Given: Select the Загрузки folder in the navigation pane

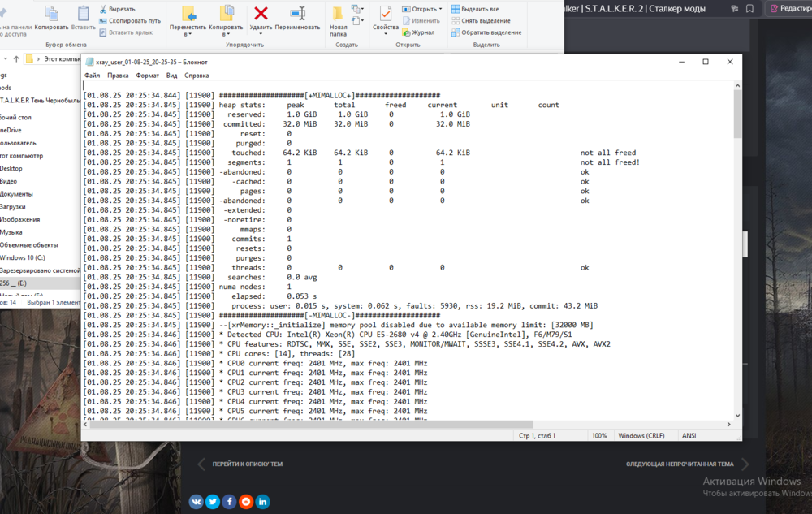Looking at the screenshot, I should pyautogui.click(x=12, y=206).
